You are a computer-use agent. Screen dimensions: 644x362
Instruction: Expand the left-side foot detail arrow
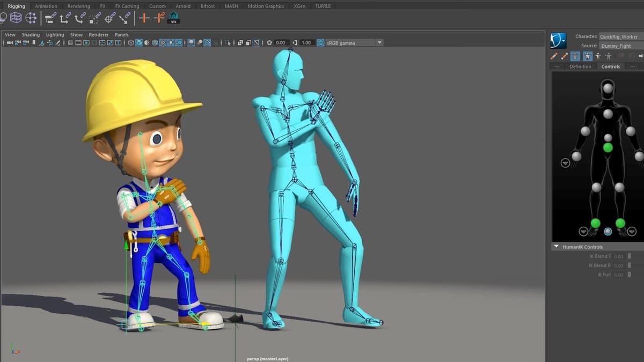(583, 232)
